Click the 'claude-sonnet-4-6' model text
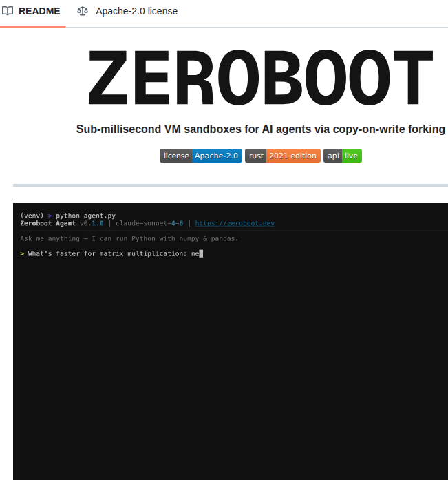 [x=149, y=223]
